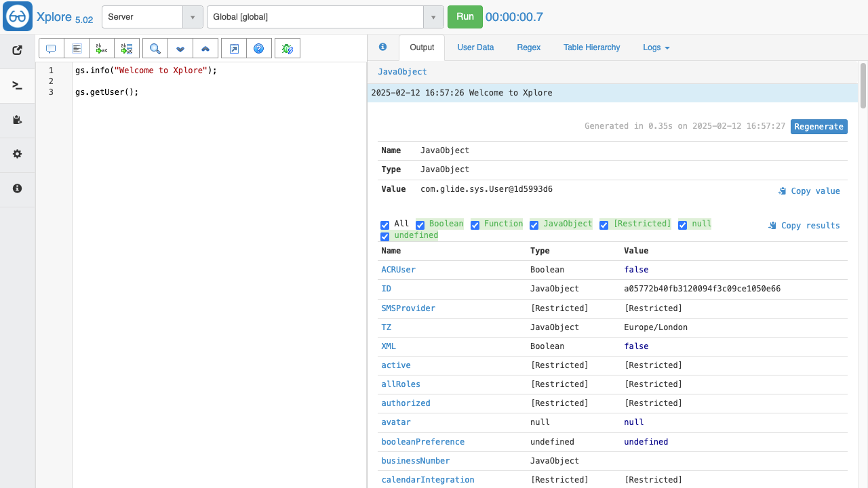
Task: Click info icon beside Output tab
Action: click(382, 47)
